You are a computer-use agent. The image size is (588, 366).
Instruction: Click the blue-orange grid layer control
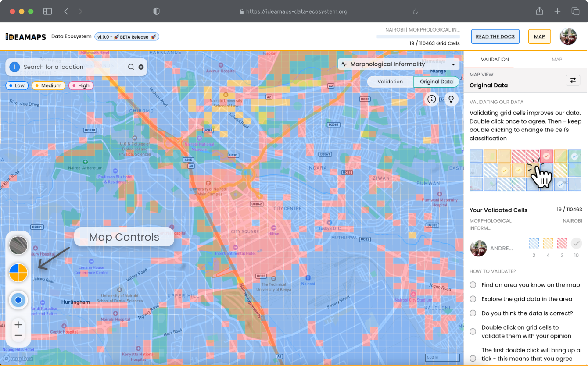tap(18, 273)
